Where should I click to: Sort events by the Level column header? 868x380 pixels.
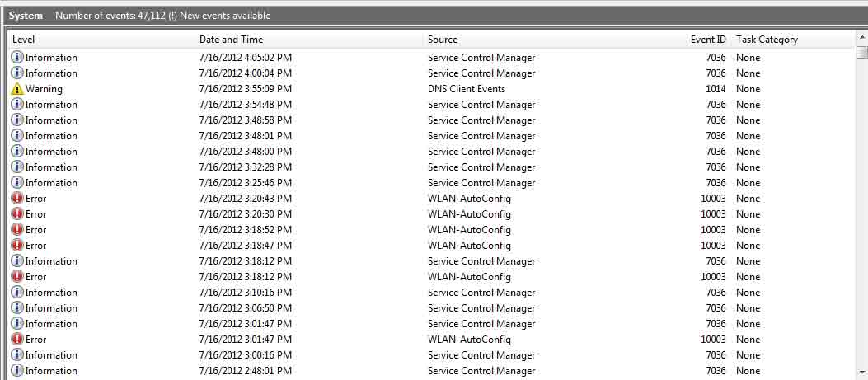tap(24, 40)
